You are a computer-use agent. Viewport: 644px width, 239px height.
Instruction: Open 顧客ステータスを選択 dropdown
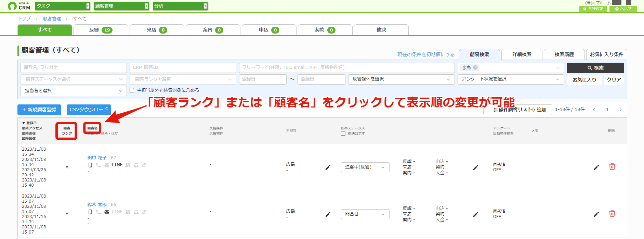(x=74, y=79)
